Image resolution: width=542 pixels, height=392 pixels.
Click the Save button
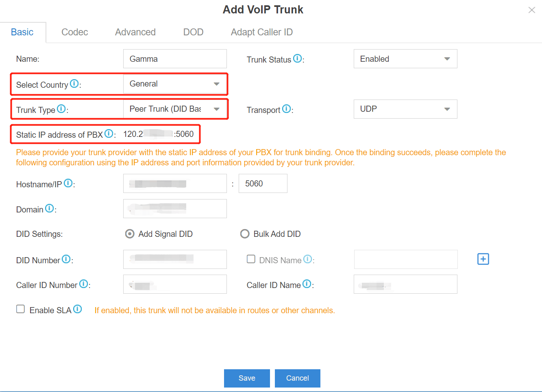coord(247,378)
